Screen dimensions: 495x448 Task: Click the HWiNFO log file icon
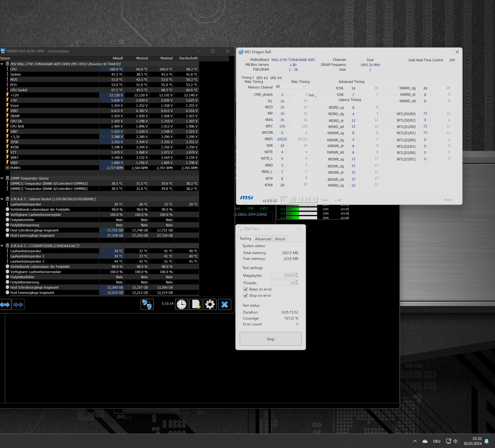[x=196, y=305]
